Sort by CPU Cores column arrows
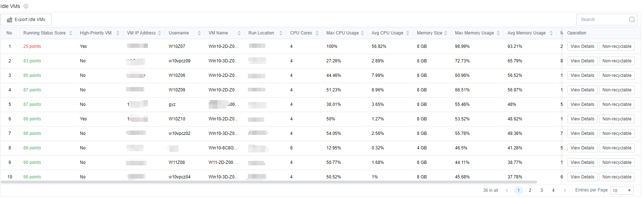Screen dimensions: 644x198 pyautogui.click(x=317, y=33)
